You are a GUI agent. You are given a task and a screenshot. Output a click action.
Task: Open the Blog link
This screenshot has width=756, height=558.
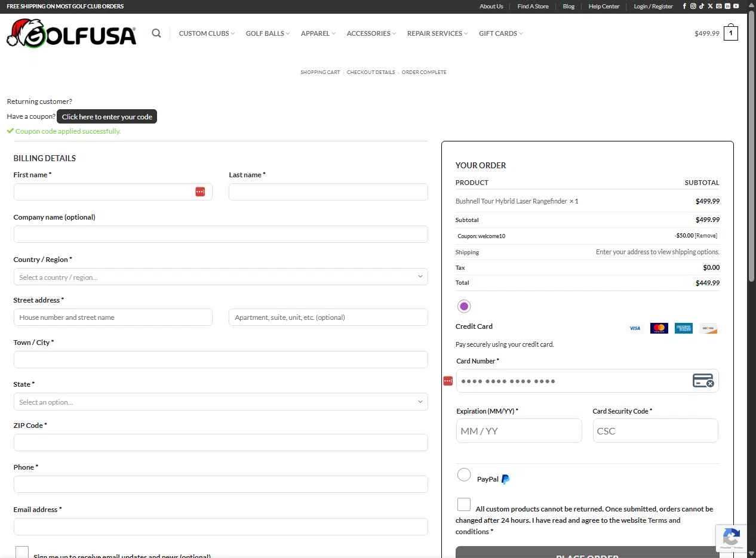click(x=568, y=7)
